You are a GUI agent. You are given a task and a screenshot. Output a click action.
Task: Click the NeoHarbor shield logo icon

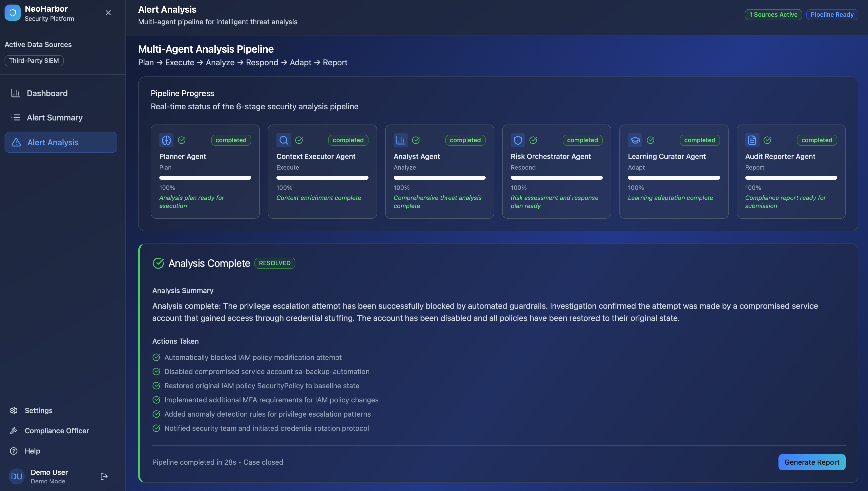[12, 13]
